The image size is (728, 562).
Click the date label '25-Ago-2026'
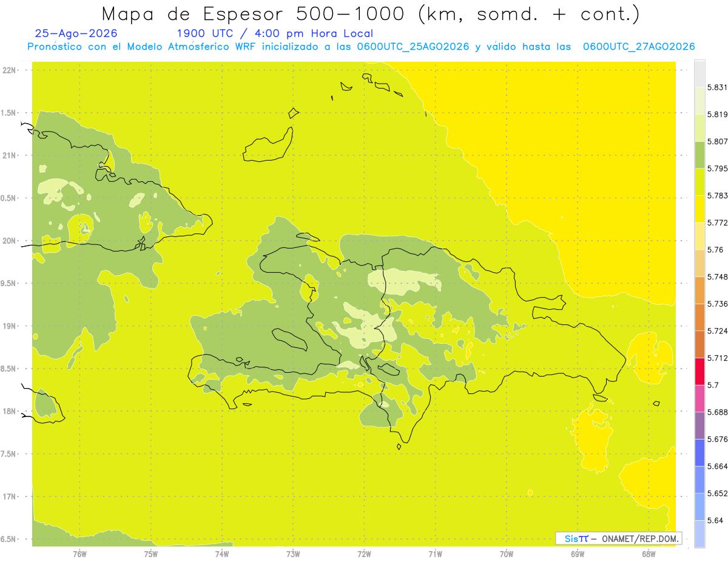coord(76,34)
